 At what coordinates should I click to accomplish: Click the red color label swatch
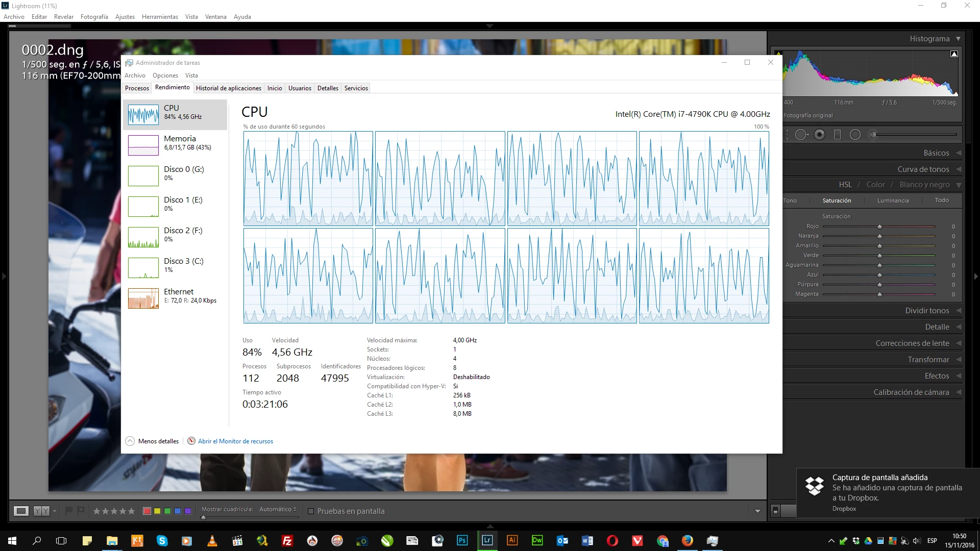coord(147,511)
